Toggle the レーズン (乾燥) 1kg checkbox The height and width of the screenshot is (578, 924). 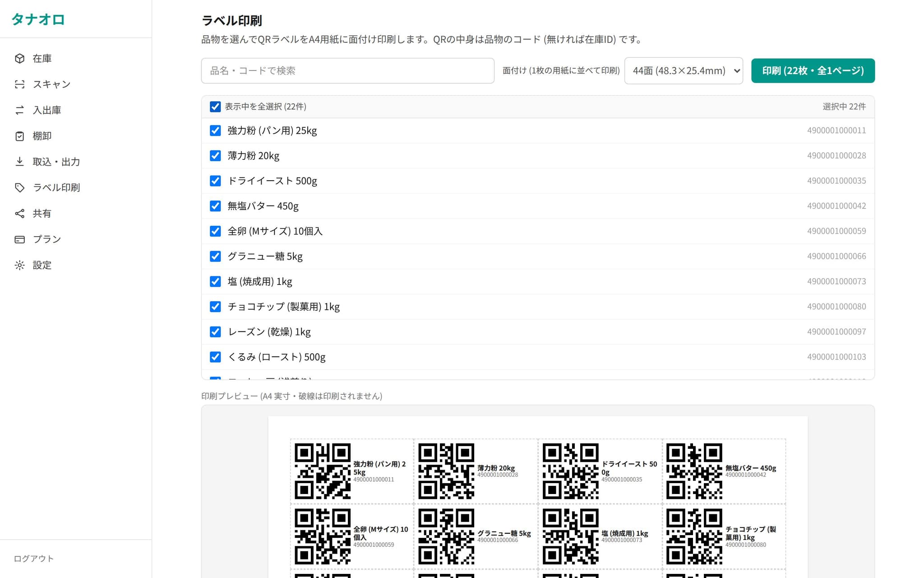coord(215,332)
